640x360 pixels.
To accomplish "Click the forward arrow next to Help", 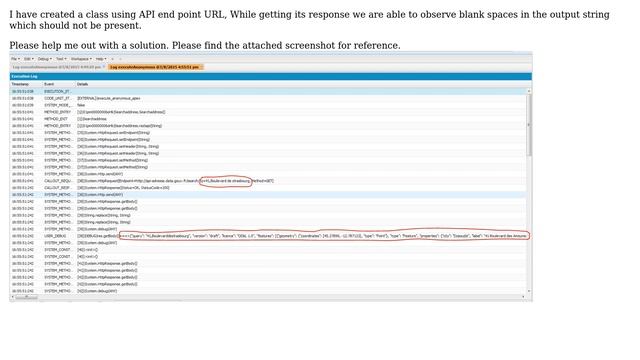I will 120,59.
